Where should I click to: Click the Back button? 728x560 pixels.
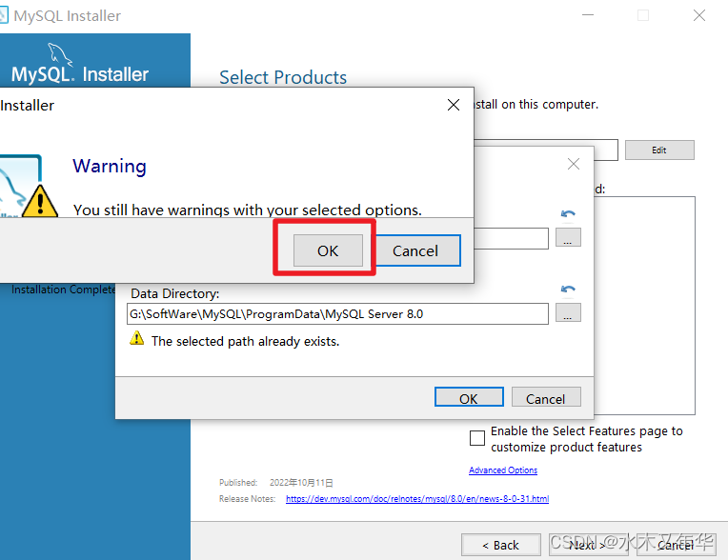click(x=500, y=545)
